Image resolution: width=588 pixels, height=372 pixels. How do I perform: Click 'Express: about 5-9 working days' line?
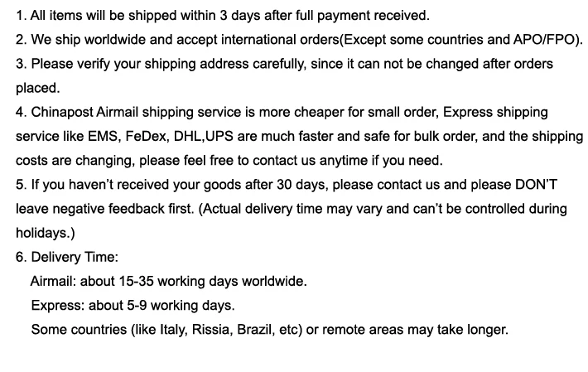point(133,306)
